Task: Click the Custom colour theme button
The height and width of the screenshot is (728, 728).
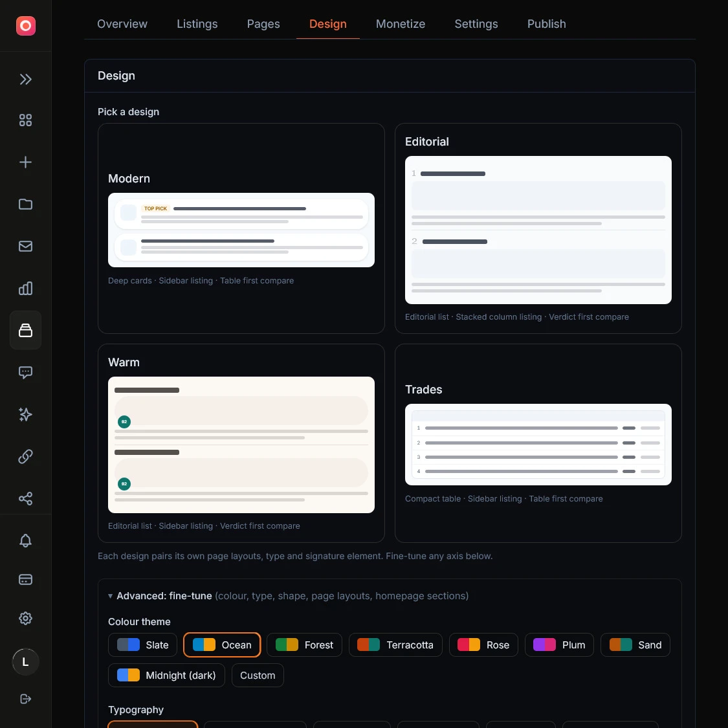Action: pyautogui.click(x=258, y=675)
